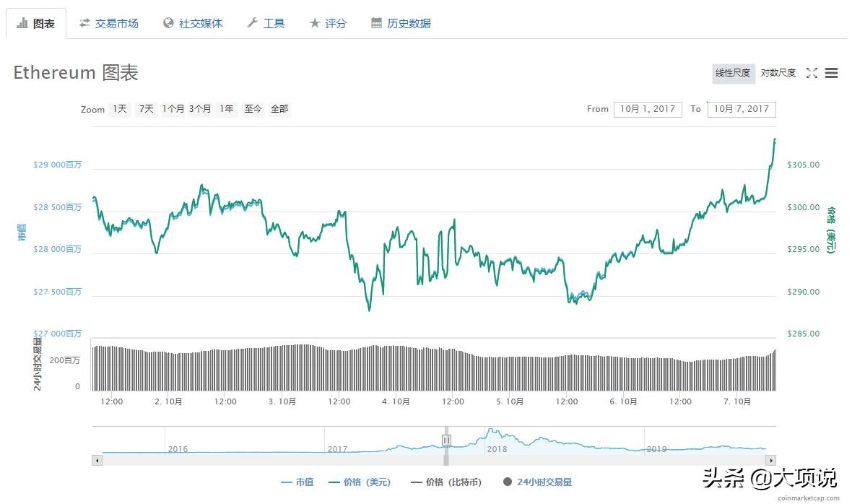
Task: Open the 历史数据 tab
Action: coord(401,23)
